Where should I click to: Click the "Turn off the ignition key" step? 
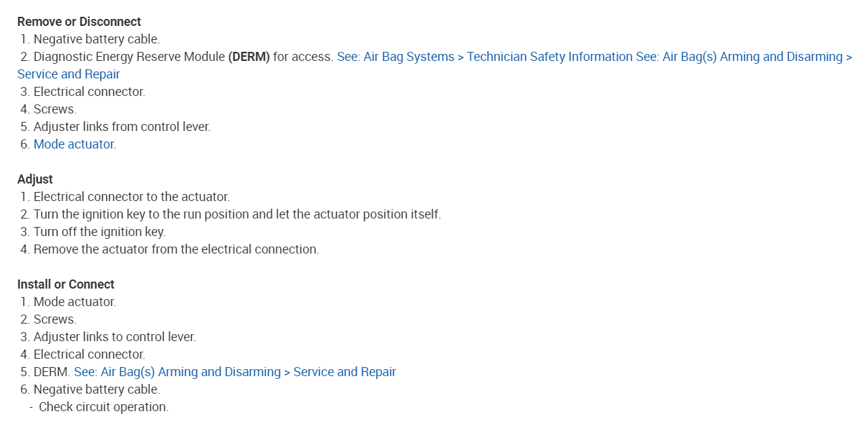[x=99, y=232]
